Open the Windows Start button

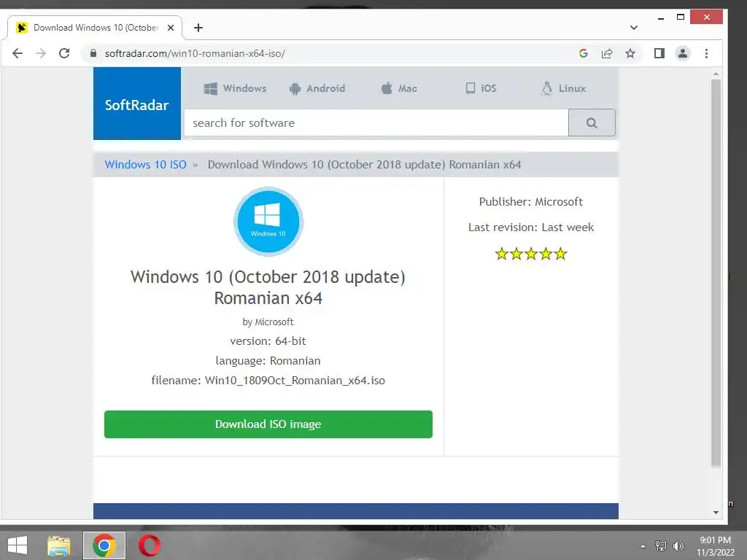[18, 545]
